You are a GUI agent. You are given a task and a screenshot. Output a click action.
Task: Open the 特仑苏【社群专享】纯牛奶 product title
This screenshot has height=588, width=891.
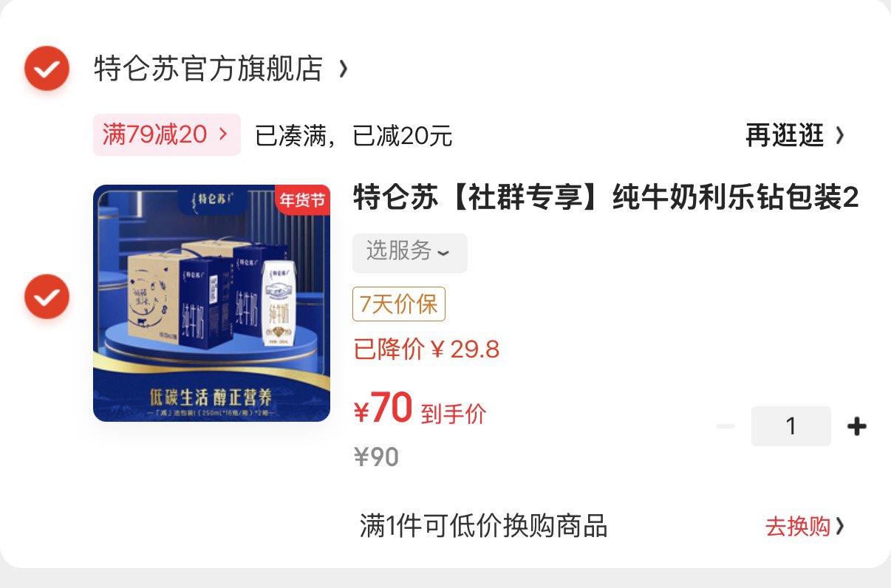click(606, 198)
